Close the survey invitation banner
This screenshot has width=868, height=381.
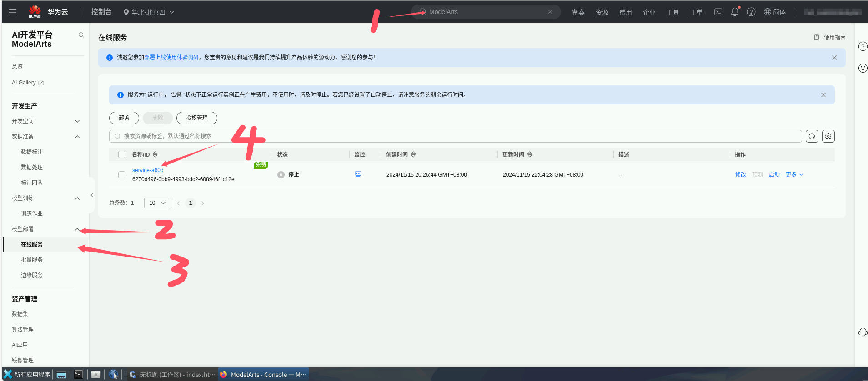[834, 58]
